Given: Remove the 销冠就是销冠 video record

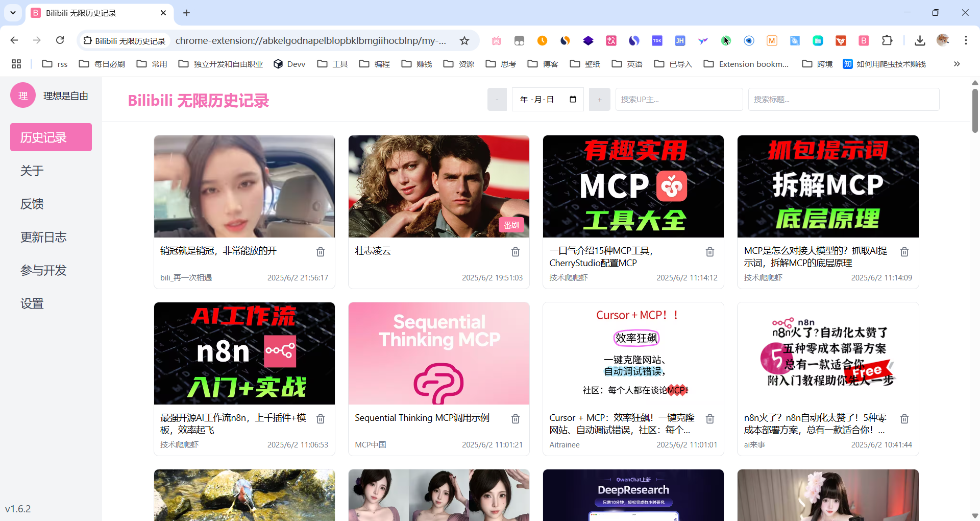Looking at the screenshot, I should click(321, 252).
